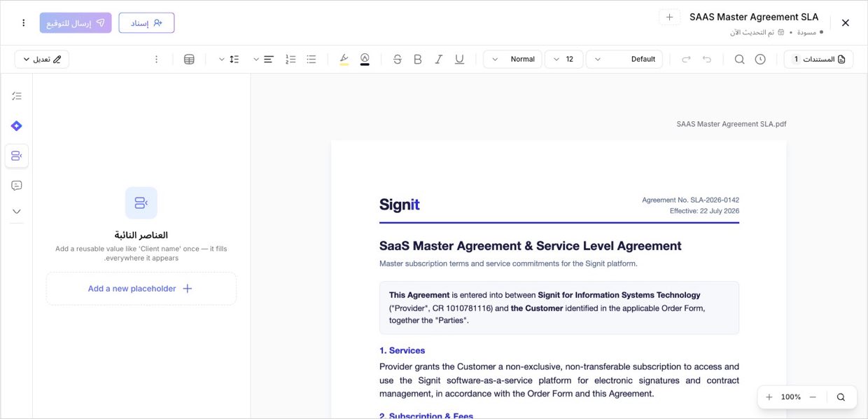
Task: Open the Normal paragraph style dropdown
Action: coord(512,60)
